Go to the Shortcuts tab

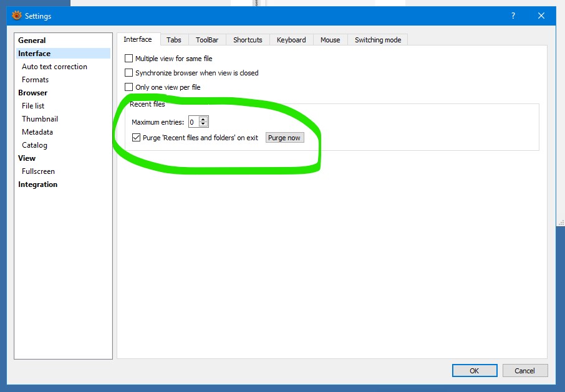pos(248,40)
